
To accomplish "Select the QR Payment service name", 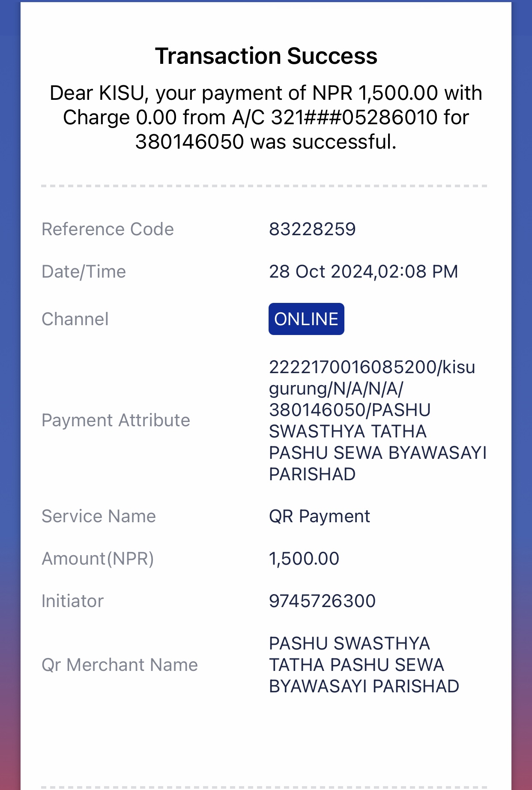I will (319, 516).
